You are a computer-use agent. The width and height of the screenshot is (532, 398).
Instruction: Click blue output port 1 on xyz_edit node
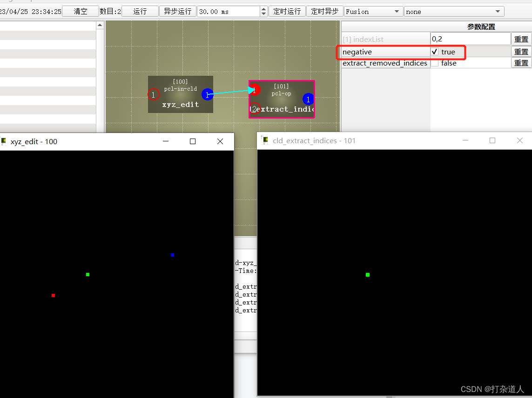click(208, 94)
